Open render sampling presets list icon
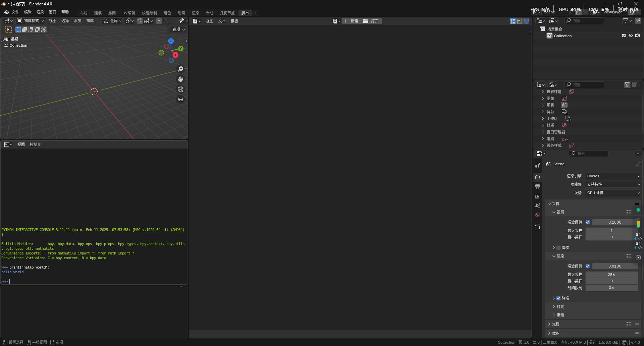This screenshot has width=644, height=346. [629, 256]
